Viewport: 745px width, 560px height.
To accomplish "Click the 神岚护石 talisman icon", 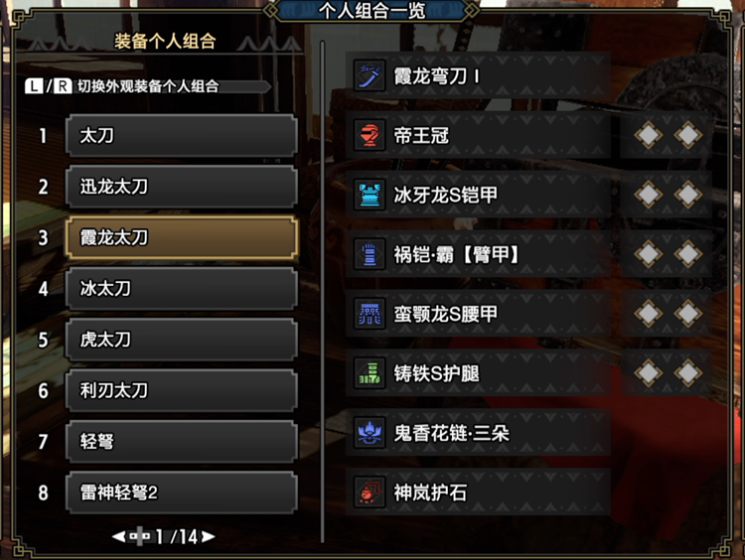I will pyautogui.click(x=370, y=492).
